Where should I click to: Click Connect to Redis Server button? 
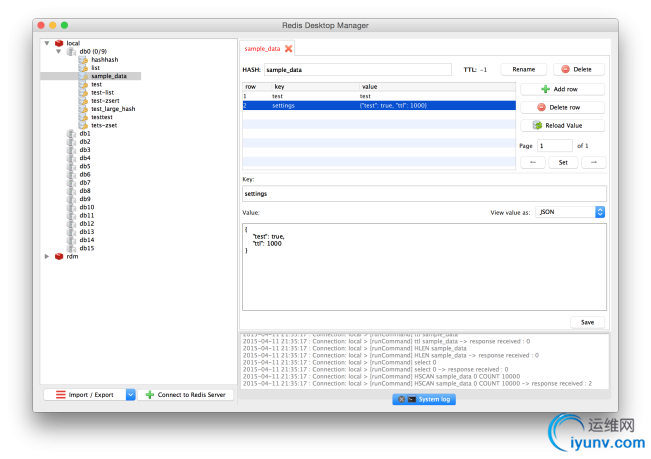click(x=186, y=395)
